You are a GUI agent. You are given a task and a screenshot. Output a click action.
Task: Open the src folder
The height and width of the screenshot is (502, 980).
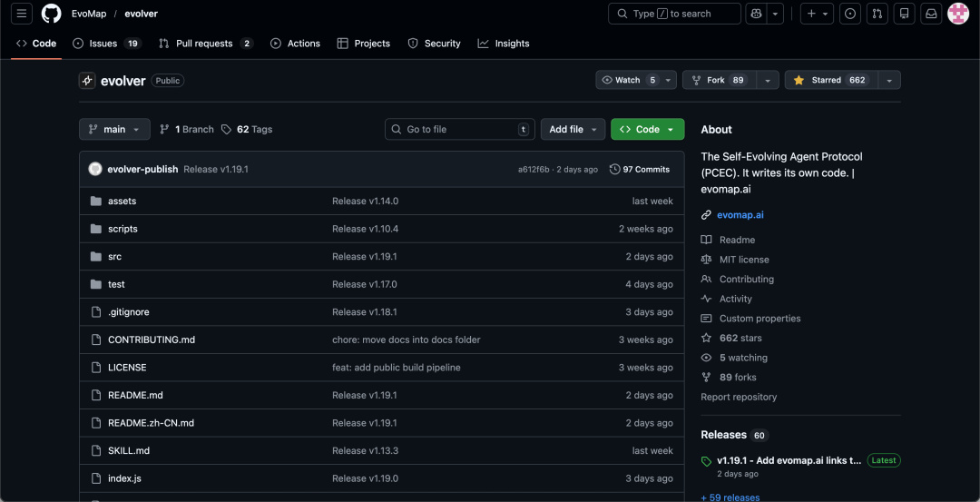coord(115,256)
